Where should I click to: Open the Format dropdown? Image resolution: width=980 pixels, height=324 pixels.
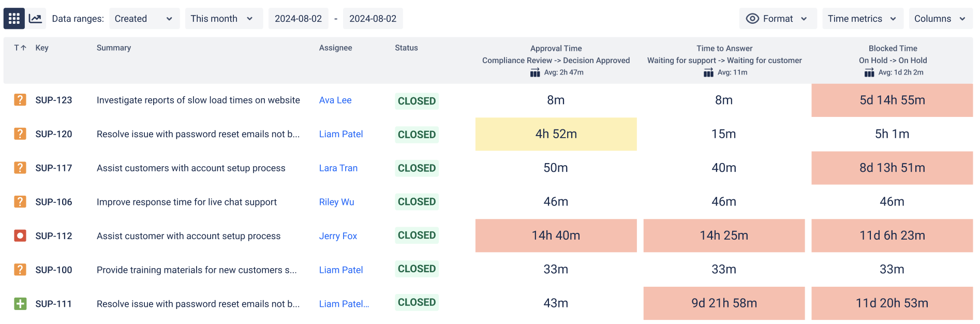tap(778, 19)
